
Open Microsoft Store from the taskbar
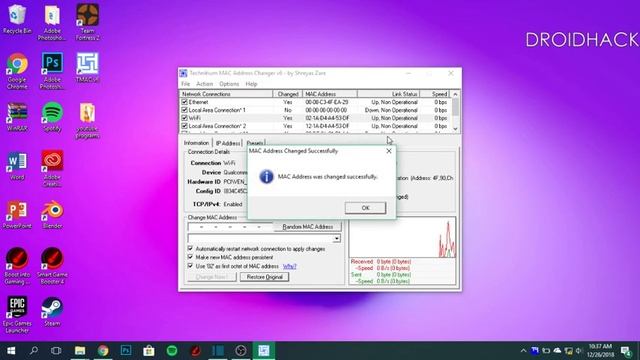[x=149, y=351]
